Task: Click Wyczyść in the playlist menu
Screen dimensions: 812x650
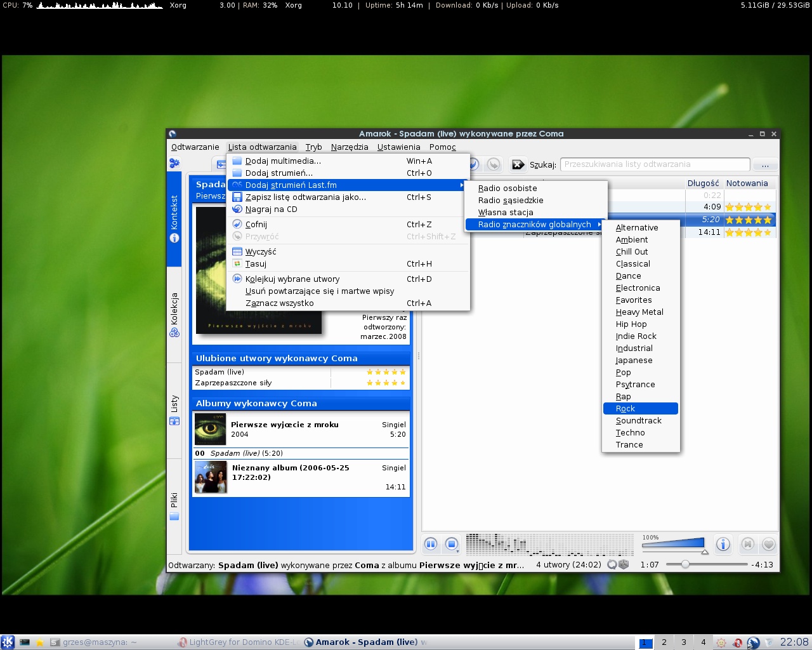Action: pyautogui.click(x=348, y=252)
